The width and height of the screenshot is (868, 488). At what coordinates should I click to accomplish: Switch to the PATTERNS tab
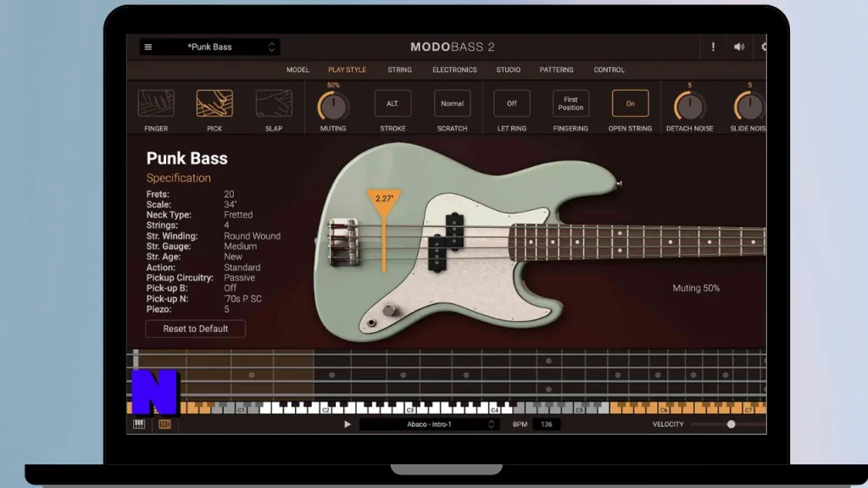pos(556,69)
